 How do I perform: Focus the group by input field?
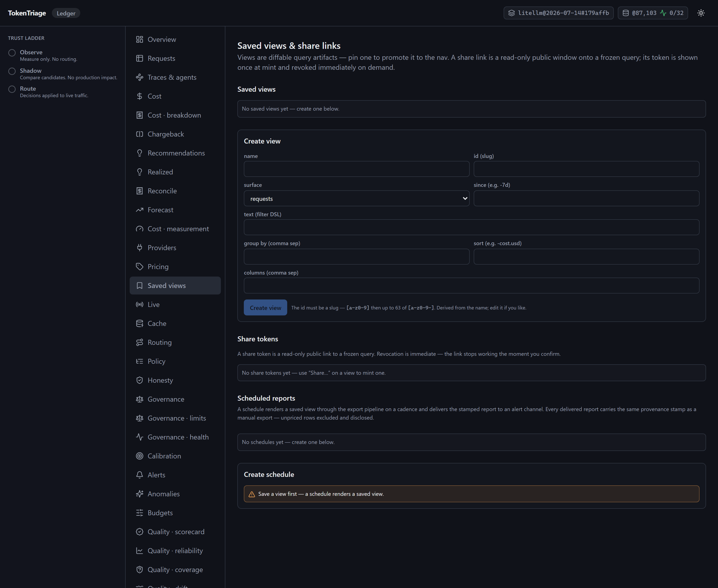pyautogui.click(x=357, y=257)
